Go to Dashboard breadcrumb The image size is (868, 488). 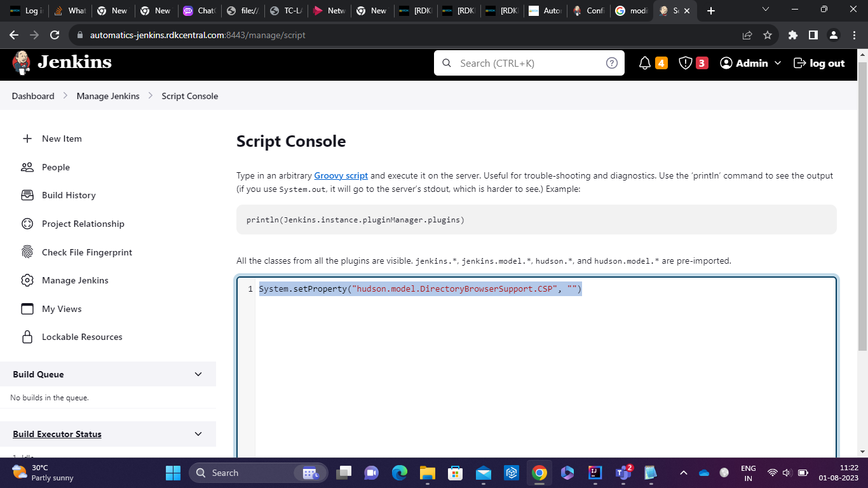click(33, 96)
